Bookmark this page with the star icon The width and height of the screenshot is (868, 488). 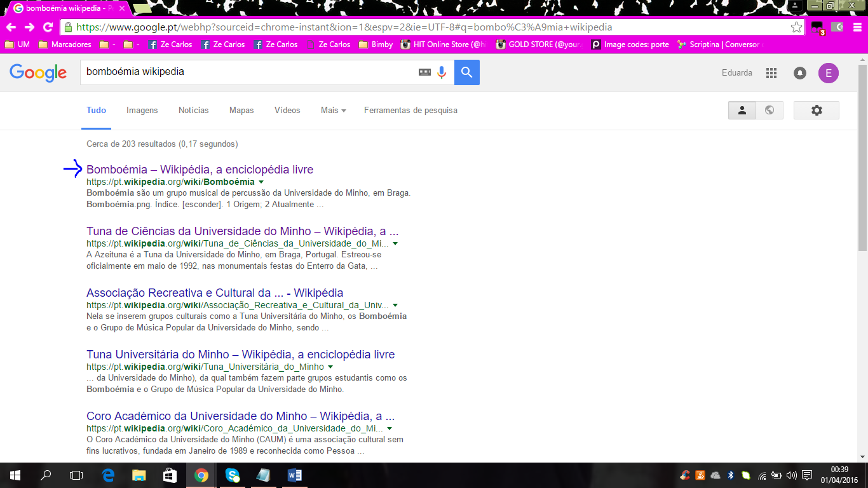pyautogui.click(x=796, y=27)
